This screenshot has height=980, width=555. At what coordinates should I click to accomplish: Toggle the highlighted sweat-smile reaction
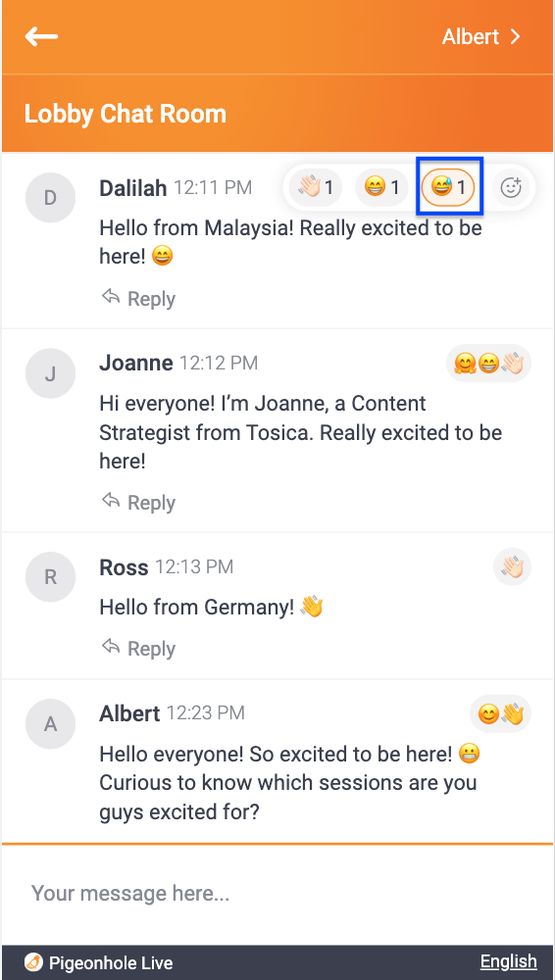[448, 187]
